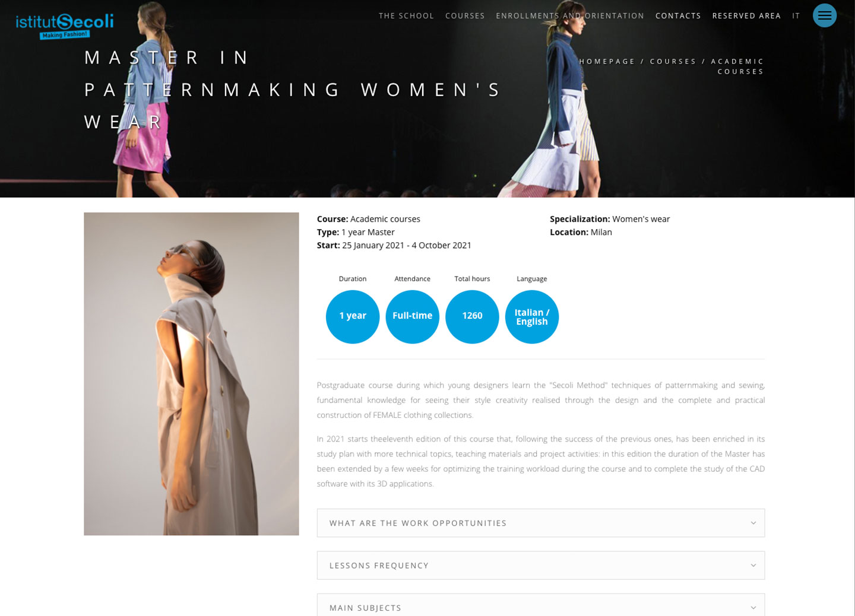Expand What Are The Work Opportunities chevron
855x616 pixels.
click(753, 523)
